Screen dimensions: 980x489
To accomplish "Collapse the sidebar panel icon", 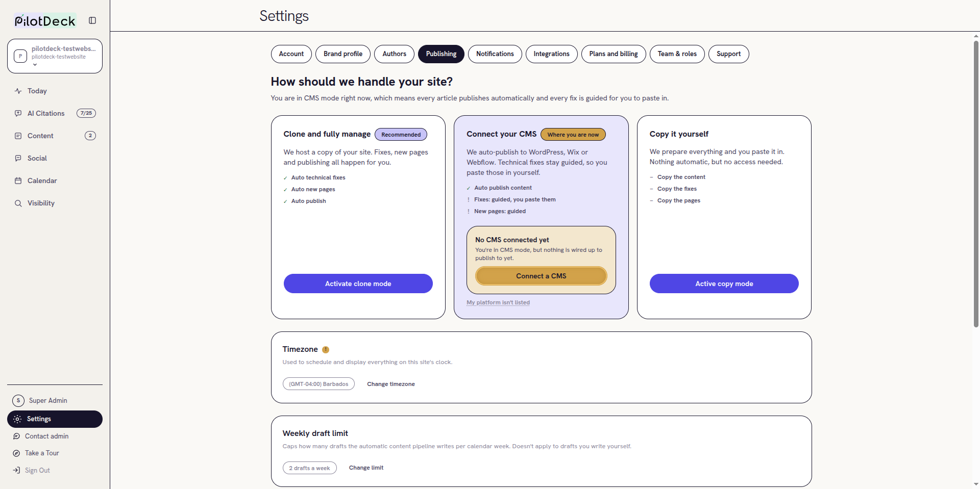I will pos(92,20).
